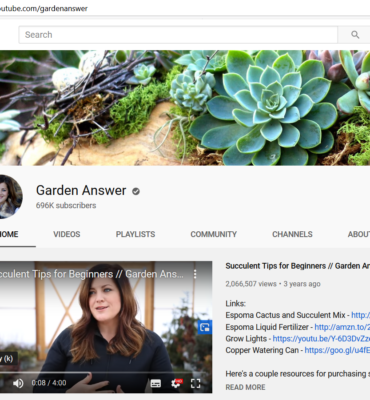Click the search magnifier button
Screen dimensions: 370x400
click(355, 35)
